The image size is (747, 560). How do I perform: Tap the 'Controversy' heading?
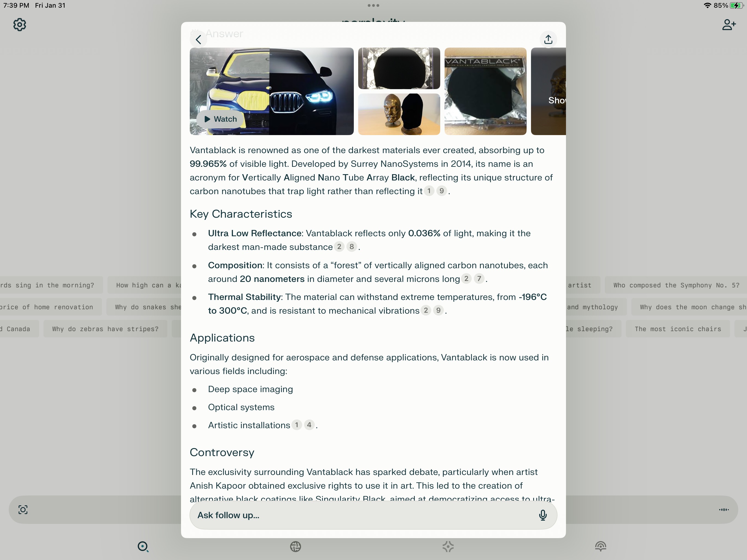222,452
